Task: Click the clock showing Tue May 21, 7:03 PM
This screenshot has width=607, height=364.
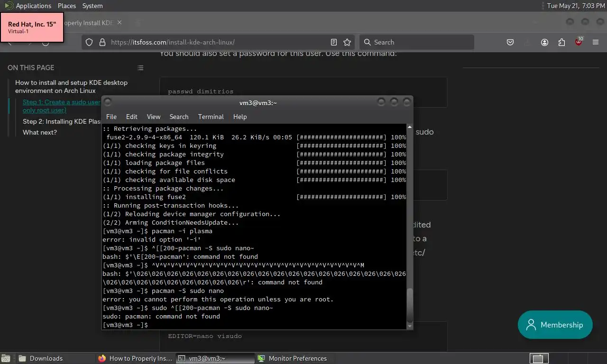Action: tap(576, 6)
